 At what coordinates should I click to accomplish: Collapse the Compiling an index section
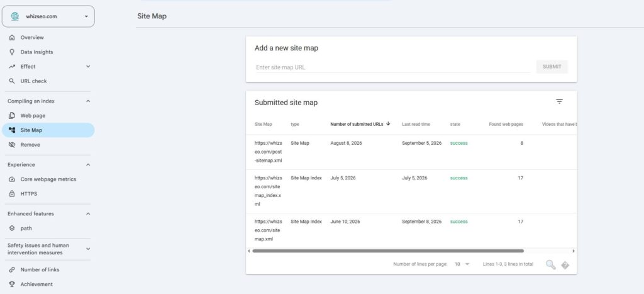coord(88,101)
